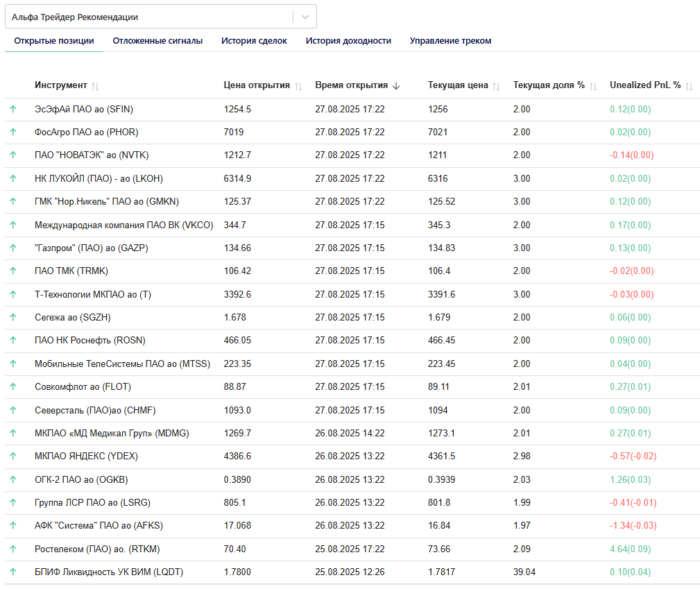Open the История сделок tab
Viewport: 700px width, 589px height.
pos(254,41)
